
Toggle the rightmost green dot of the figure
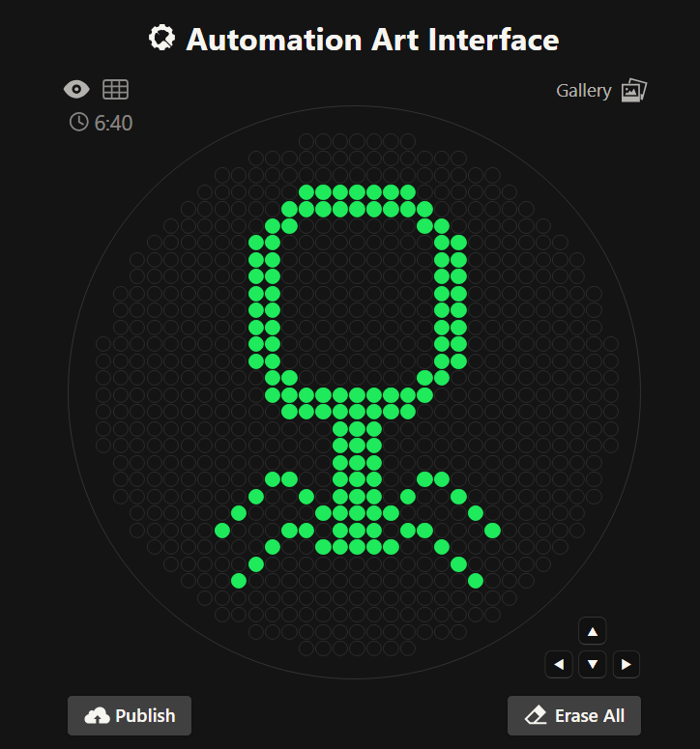492,531
